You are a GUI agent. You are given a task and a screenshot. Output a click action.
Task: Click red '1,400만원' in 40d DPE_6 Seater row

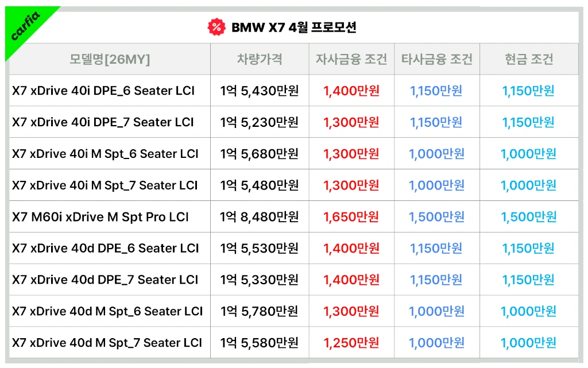point(351,248)
